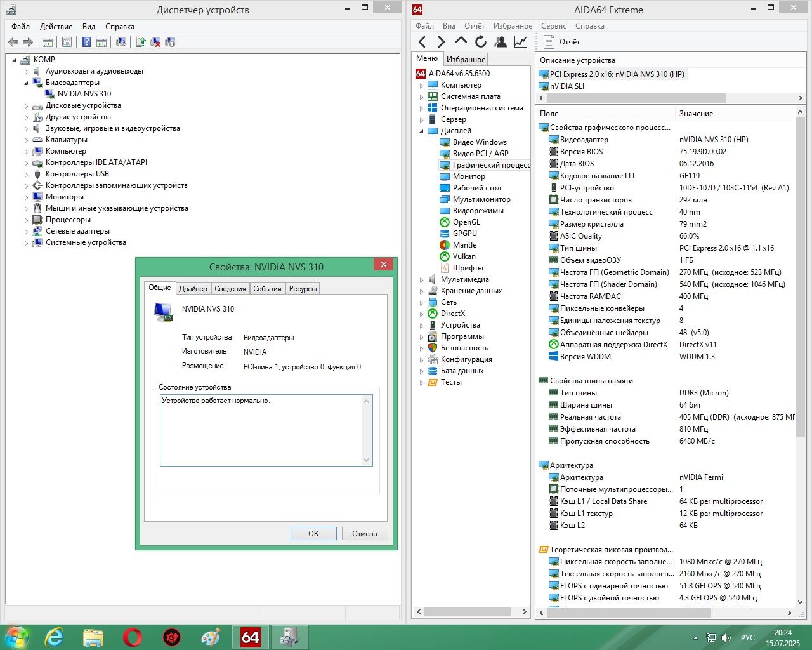
Task: Click the Отчёт report toolbar button
Action: pyautogui.click(x=562, y=42)
